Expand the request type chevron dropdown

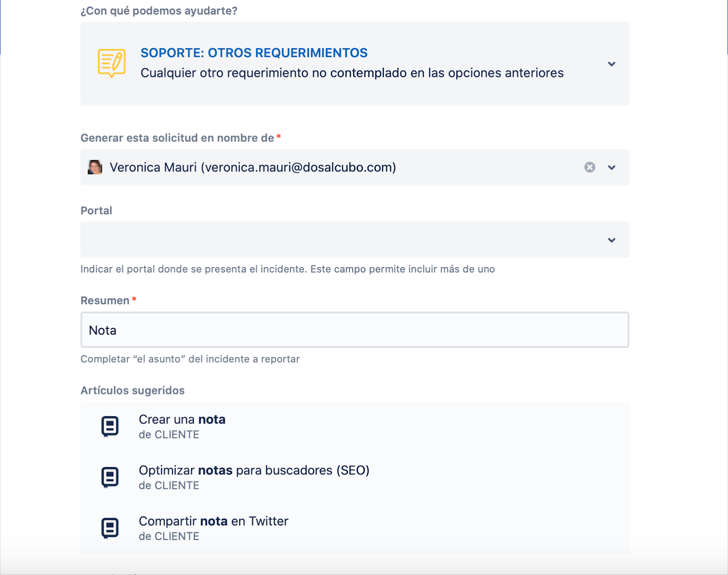pyautogui.click(x=612, y=64)
